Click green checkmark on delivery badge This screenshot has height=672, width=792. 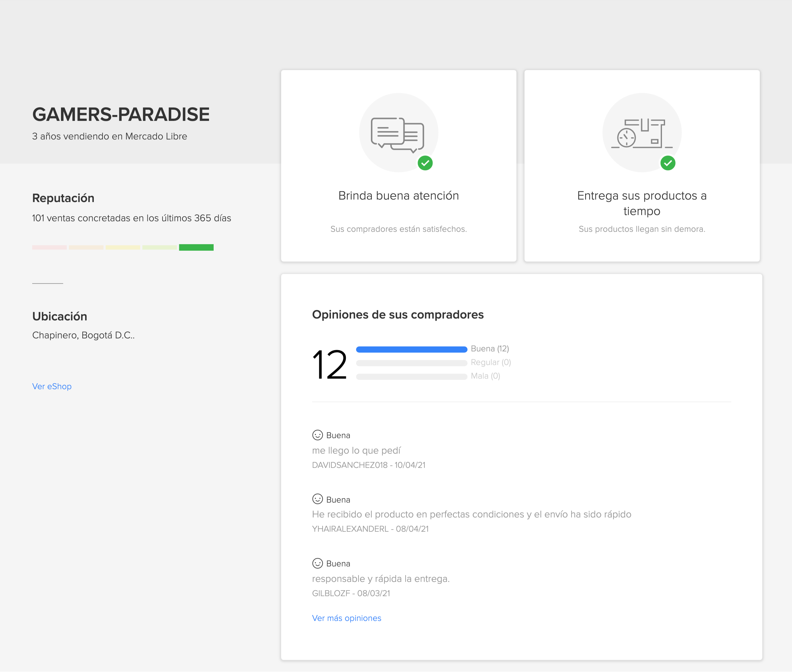point(668,163)
